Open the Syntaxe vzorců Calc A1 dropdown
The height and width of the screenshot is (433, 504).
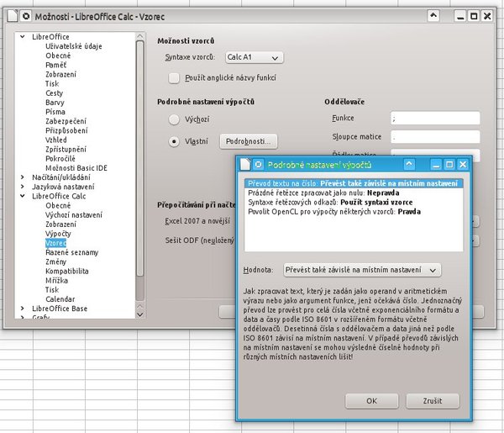point(255,57)
